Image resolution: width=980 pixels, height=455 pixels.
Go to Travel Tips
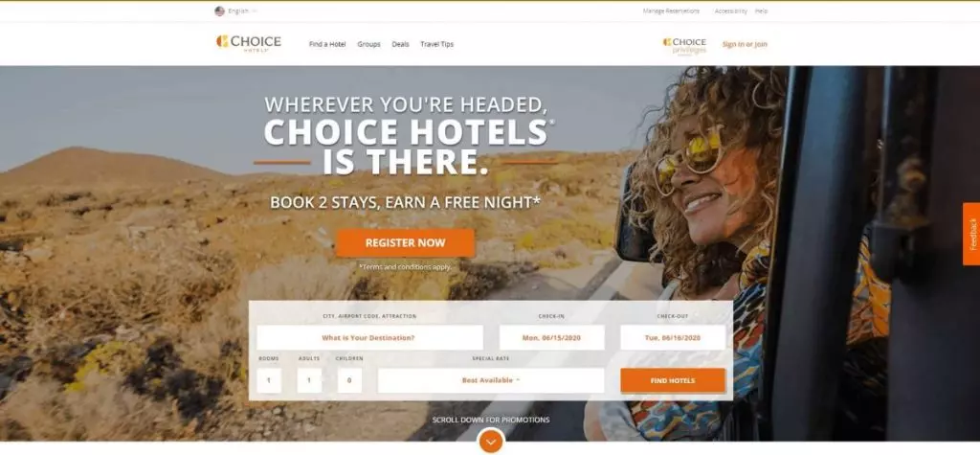[x=436, y=44]
